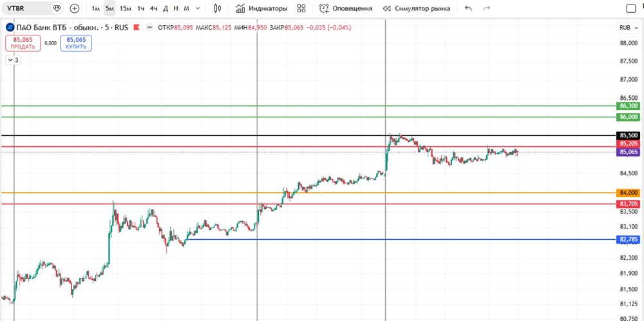Undo the last chart action
The height and width of the screenshot is (321, 644).
click(468, 8)
